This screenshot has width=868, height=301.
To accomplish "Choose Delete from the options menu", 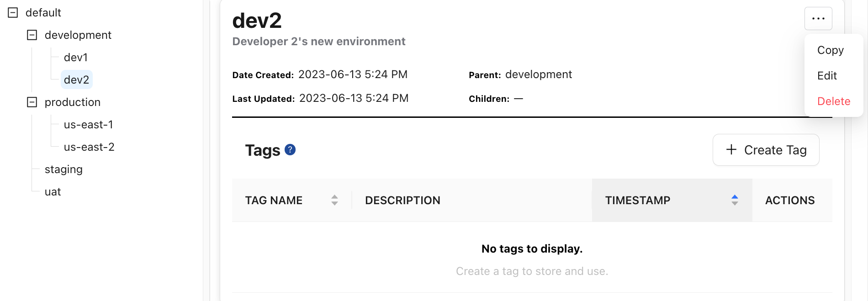I will (833, 101).
